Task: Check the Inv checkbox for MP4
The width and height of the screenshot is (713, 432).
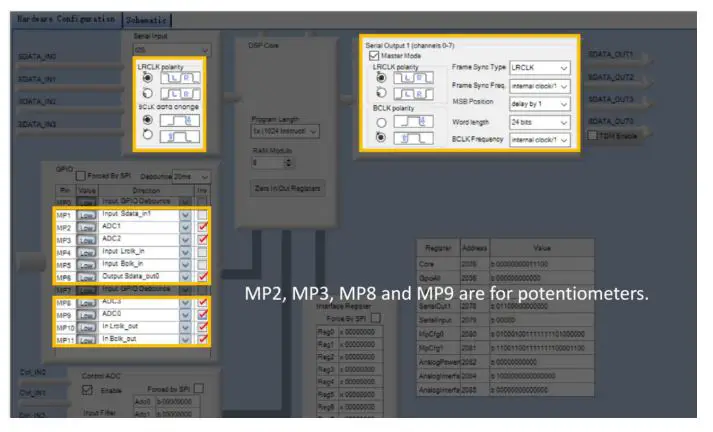Action: click(202, 252)
